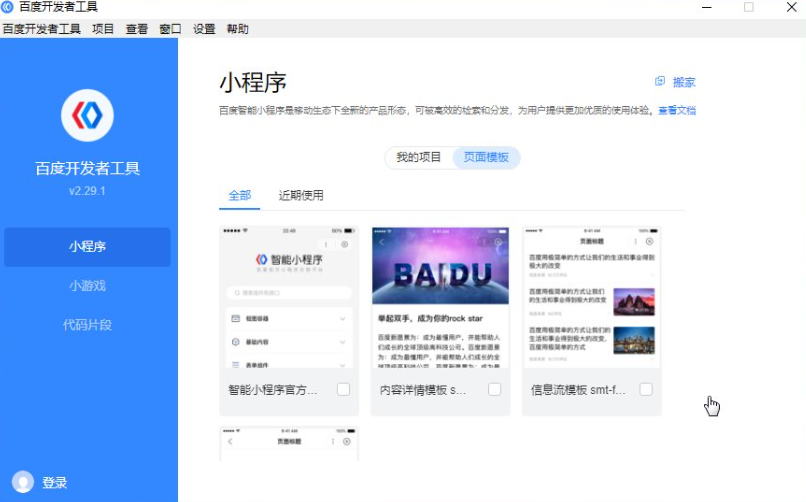
Task: Maximize the developer tool window
Action: tap(749, 7)
